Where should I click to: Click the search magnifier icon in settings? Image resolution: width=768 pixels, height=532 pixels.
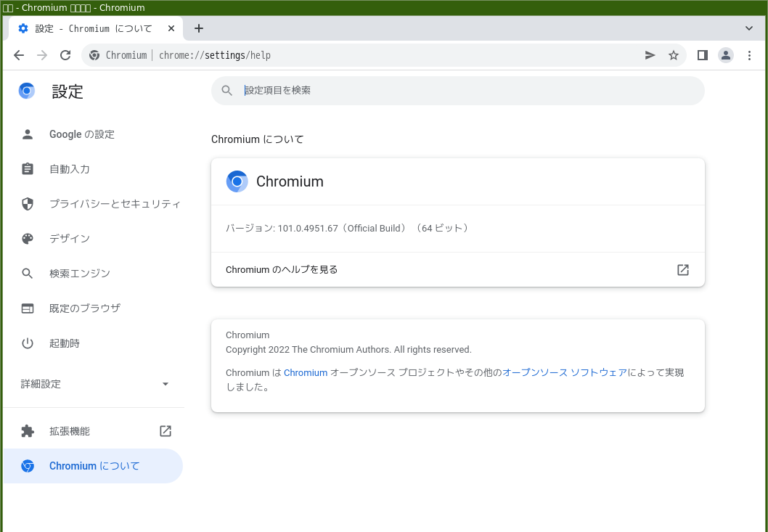(x=226, y=91)
